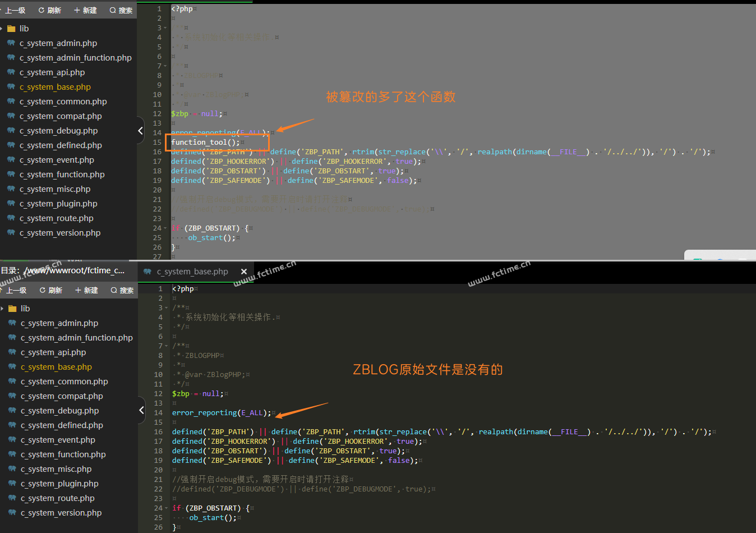Viewport: 756px width, 533px height.
Task: Open c_system_plugin.php in bottom file list
Action: click(59, 484)
